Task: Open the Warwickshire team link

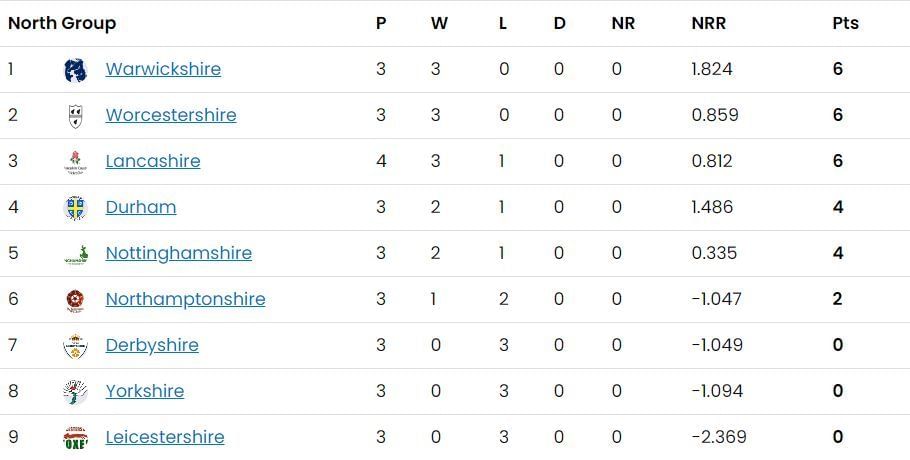Action: click(163, 69)
